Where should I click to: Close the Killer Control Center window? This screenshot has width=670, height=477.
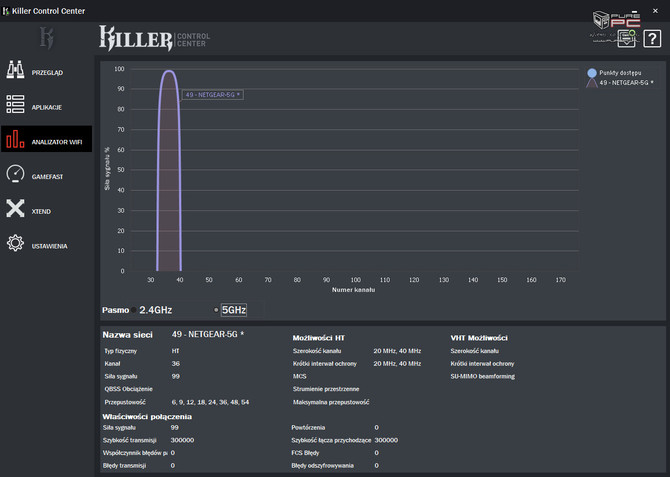pos(655,11)
